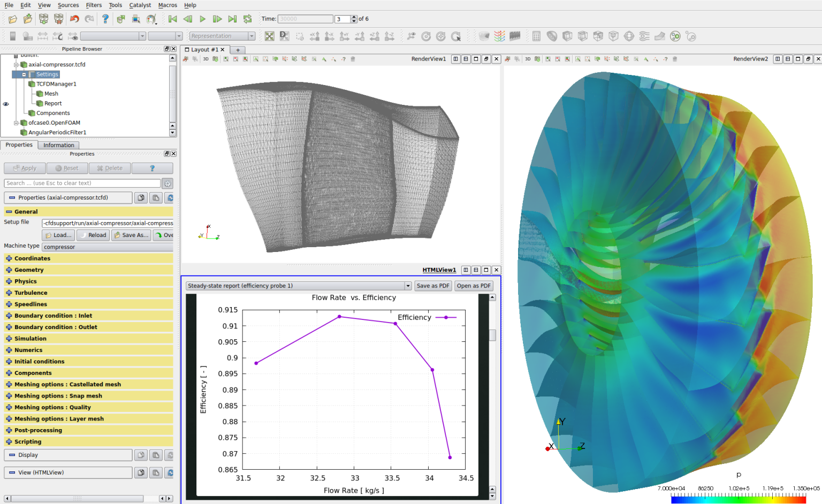The height and width of the screenshot is (504, 822).
Task: Open the Steady-state report selector
Action: pos(298,285)
